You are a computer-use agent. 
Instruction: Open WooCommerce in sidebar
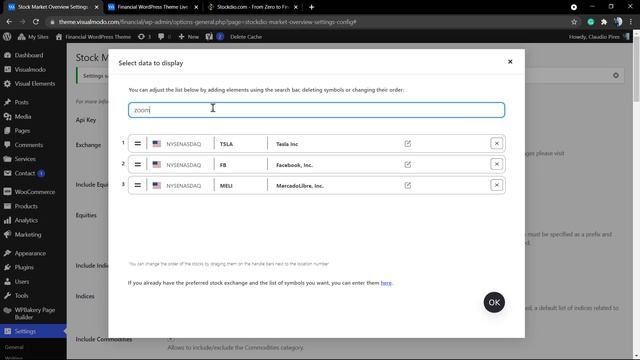click(x=33, y=192)
